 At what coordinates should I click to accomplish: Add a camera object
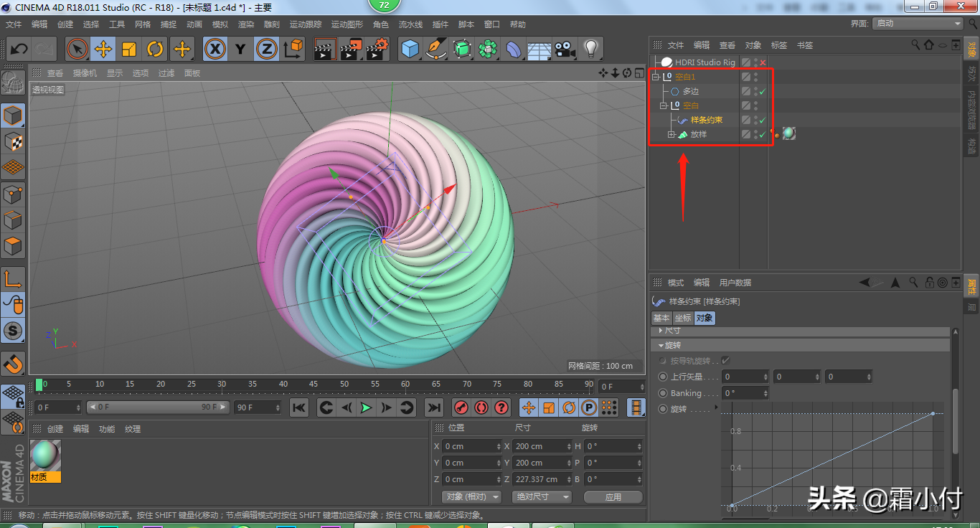pos(565,49)
